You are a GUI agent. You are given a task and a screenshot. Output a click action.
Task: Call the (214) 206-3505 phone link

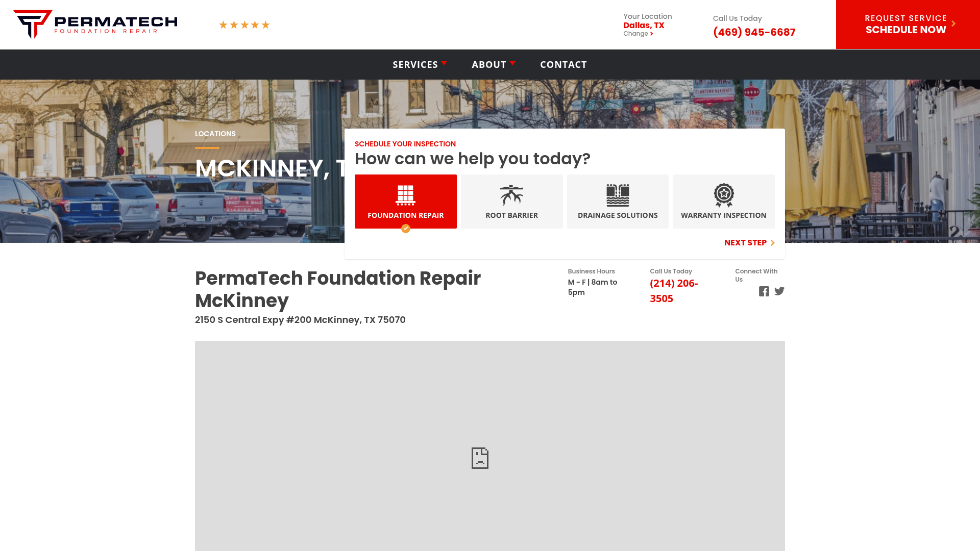(x=673, y=290)
